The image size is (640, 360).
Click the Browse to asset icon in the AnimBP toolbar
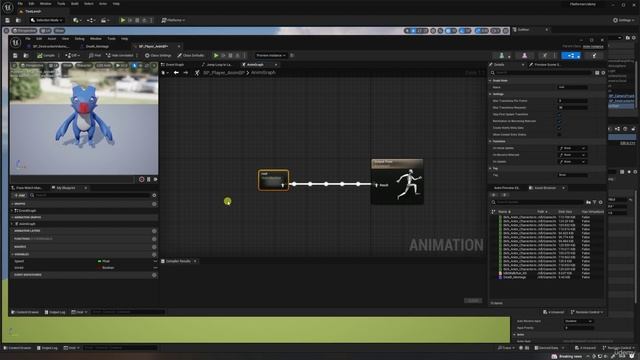click(x=26, y=56)
